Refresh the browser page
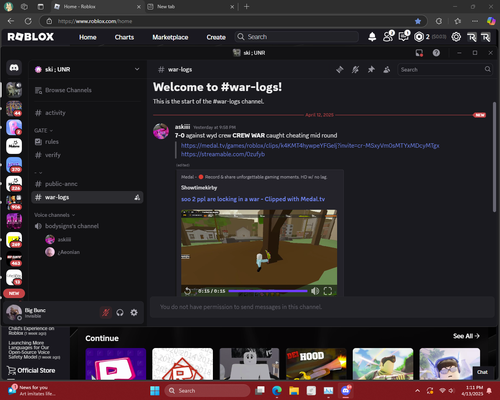This screenshot has width=500, height=400. (28, 21)
